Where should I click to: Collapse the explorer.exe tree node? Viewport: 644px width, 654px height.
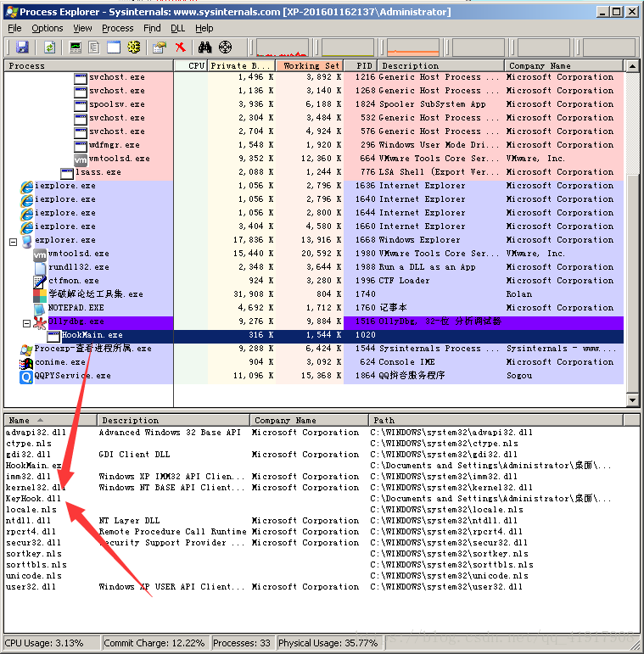[x=14, y=242]
